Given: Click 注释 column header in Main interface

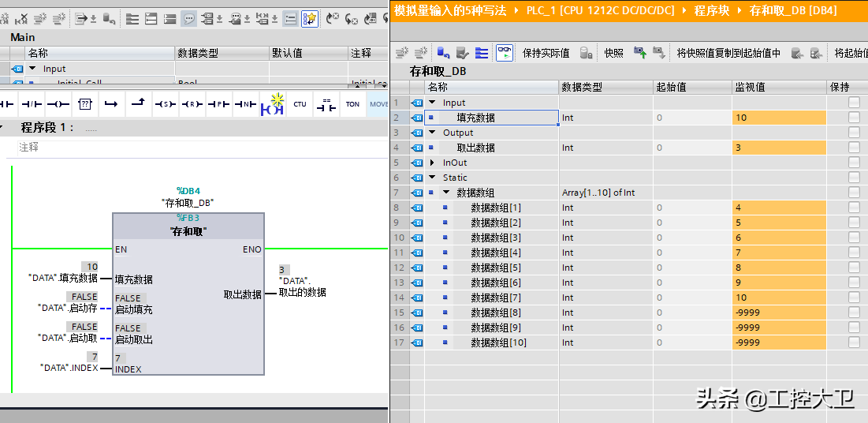Looking at the screenshot, I should pyautogui.click(x=368, y=53).
